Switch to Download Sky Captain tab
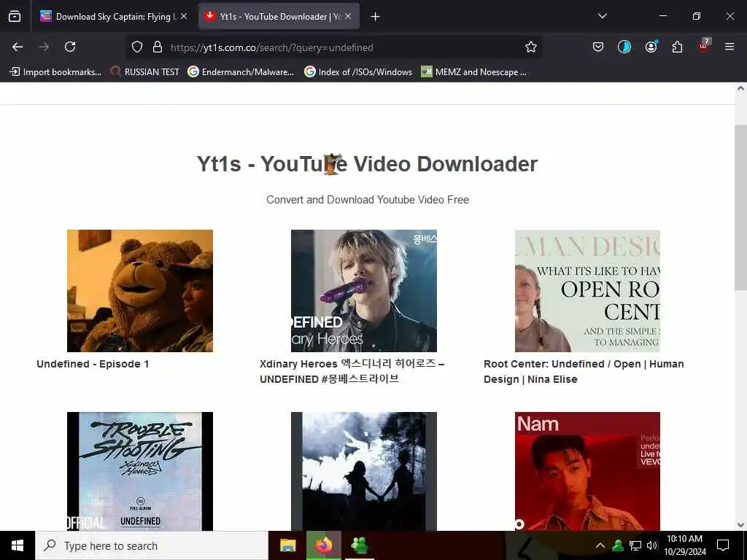The image size is (747, 560). tap(113, 17)
